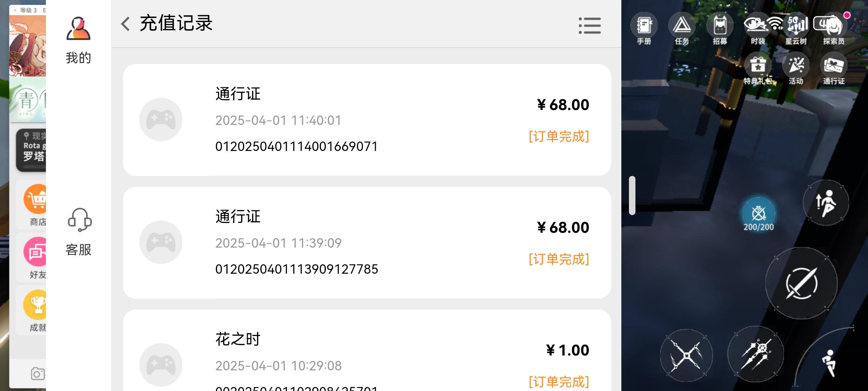This screenshot has height=391, width=868.
Task: Click the side panel drag handle
Action: [x=632, y=195]
